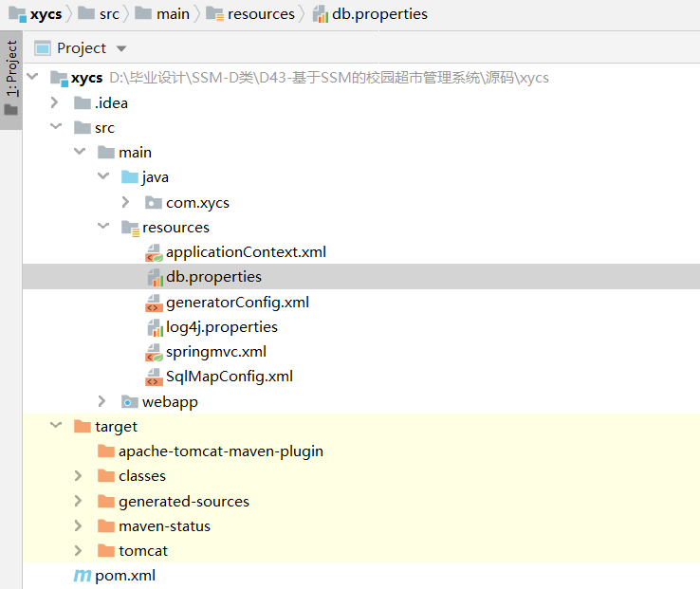
Task: Select the generated-sources folder
Action: 183,501
